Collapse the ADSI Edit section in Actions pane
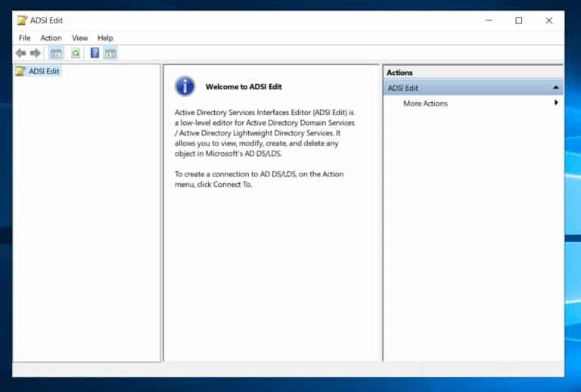Screen dimensions: 581x392 click(555, 88)
